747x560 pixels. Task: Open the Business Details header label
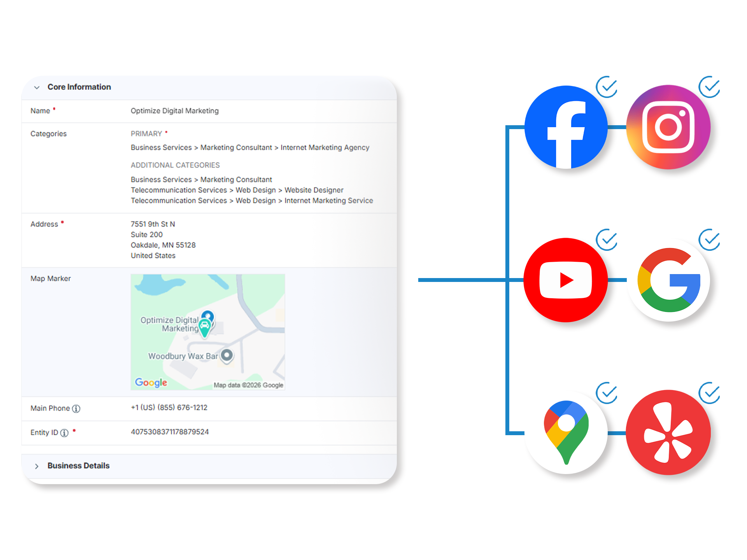(79, 465)
